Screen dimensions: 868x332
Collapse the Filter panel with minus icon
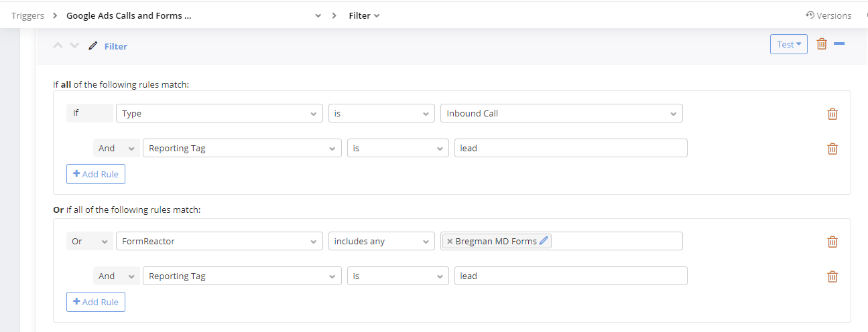839,44
